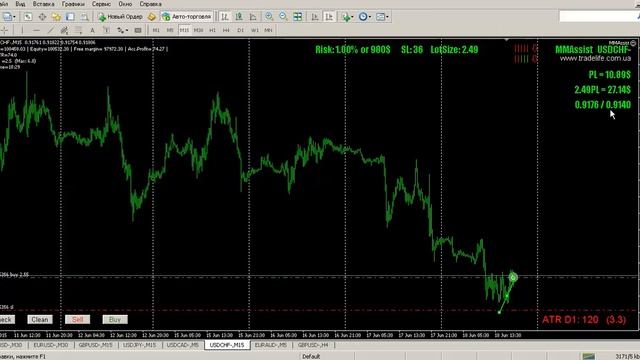The image size is (640, 360).
Task: Draw Fibonacci retracement
Action: 78,30
